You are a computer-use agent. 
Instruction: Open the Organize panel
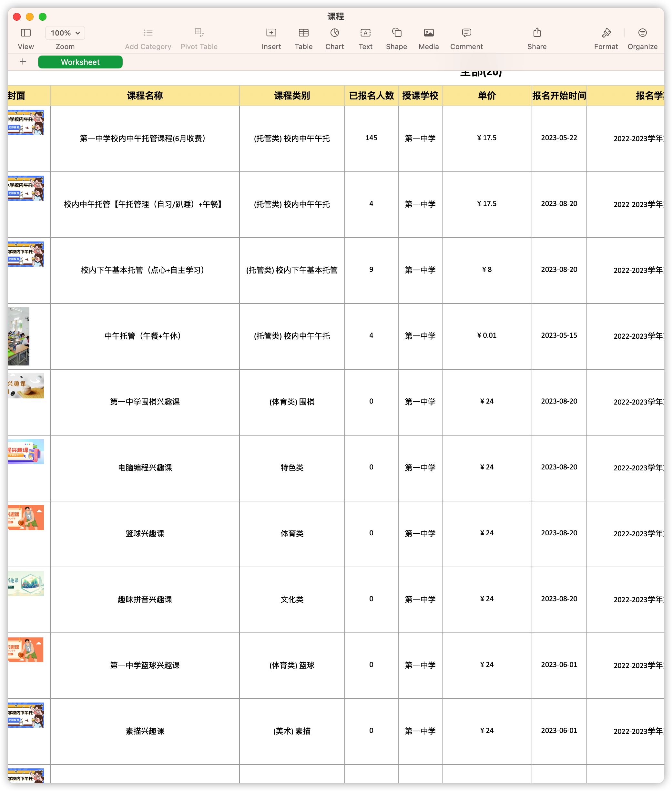(x=642, y=33)
